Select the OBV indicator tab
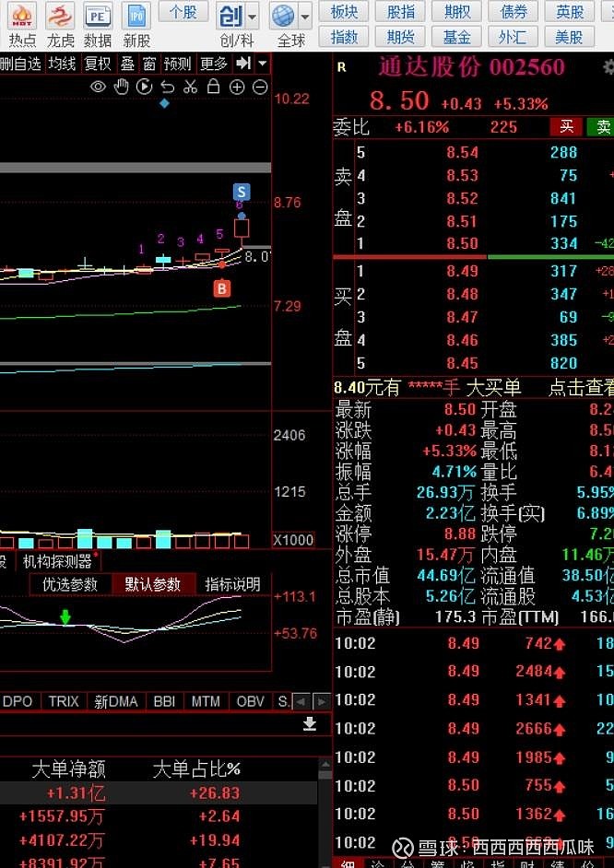This screenshot has width=614, height=868. click(250, 701)
